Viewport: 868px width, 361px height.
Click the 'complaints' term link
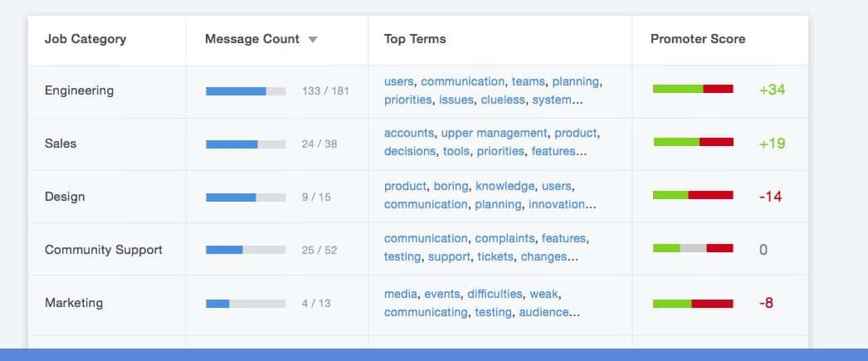coord(505,238)
